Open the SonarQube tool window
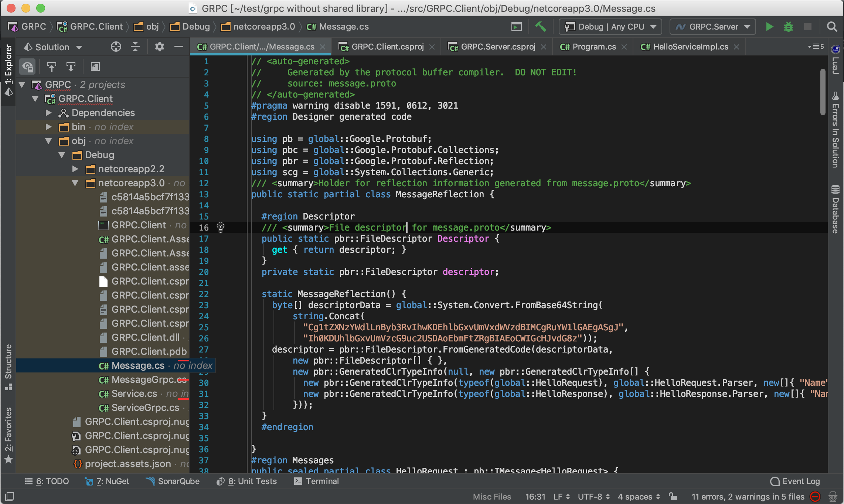844x504 pixels. pyautogui.click(x=173, y=481)
